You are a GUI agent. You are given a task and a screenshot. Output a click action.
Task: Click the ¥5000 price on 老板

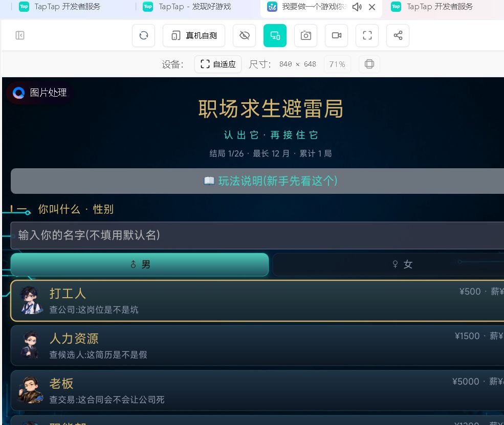[466, 382]
